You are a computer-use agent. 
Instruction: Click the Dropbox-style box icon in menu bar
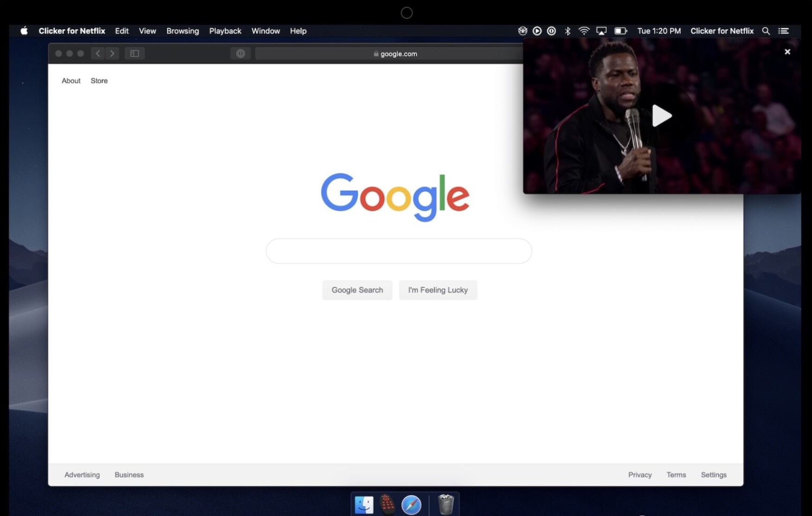pos(522,31)
